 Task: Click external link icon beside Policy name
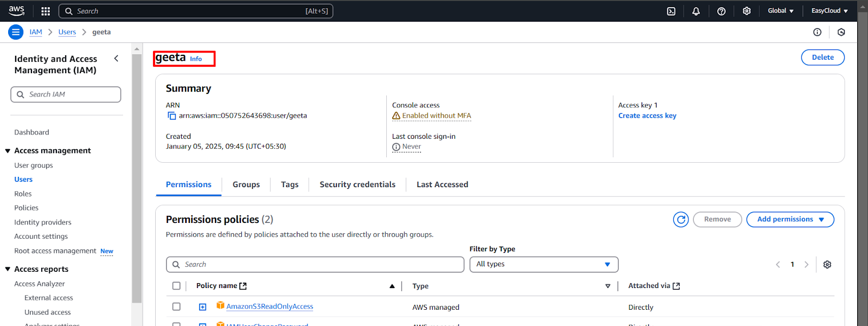tap(243, 286)
